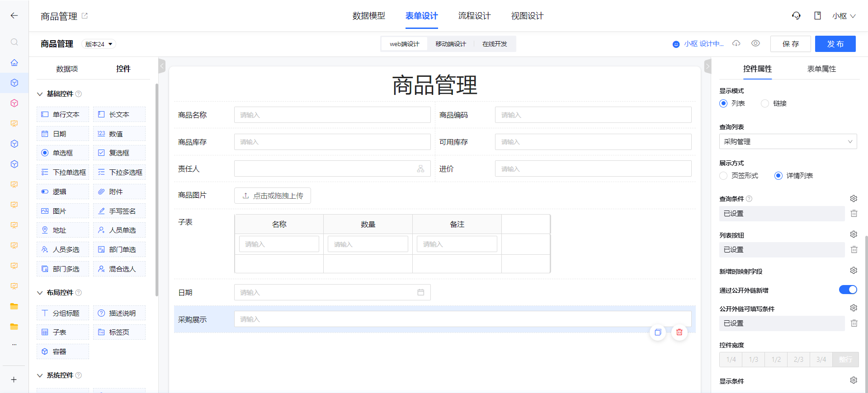Copy the 采购展示 field icon
The width and height of the screenshot is (868, 393).
[x=658, y=332]
